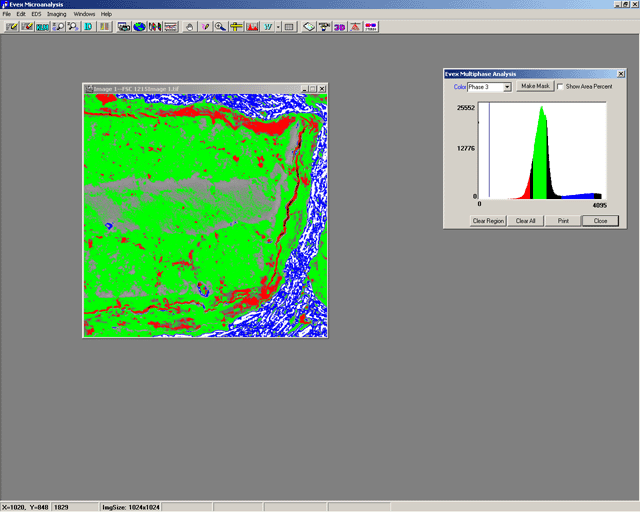Viewport: 640px width, 512px height.
Task: Open the Windows menu
Action: coord(84,14)
